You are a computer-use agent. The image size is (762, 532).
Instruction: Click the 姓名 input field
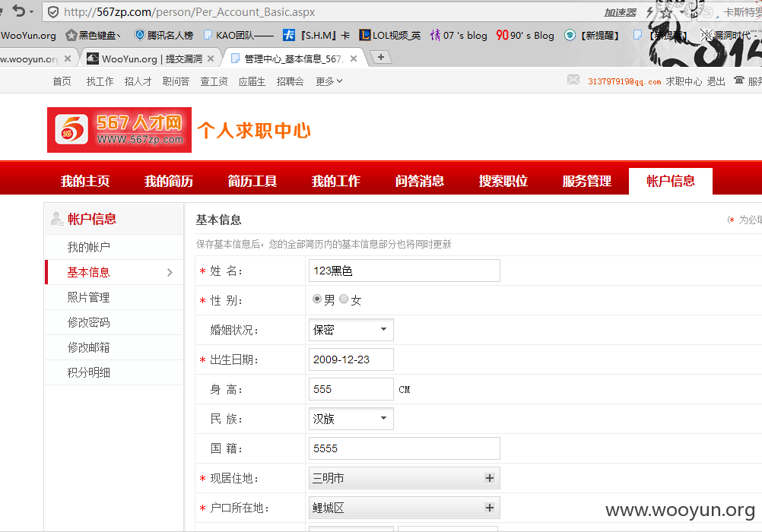405,271
